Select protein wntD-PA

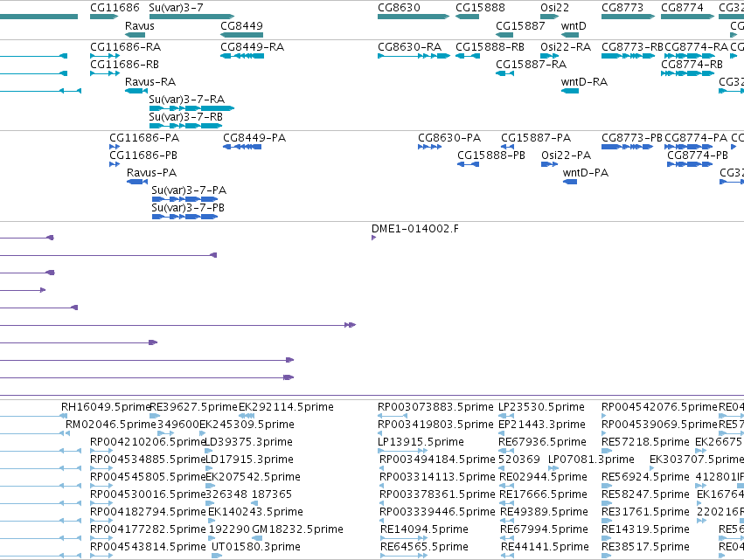[x=586, y=173]
